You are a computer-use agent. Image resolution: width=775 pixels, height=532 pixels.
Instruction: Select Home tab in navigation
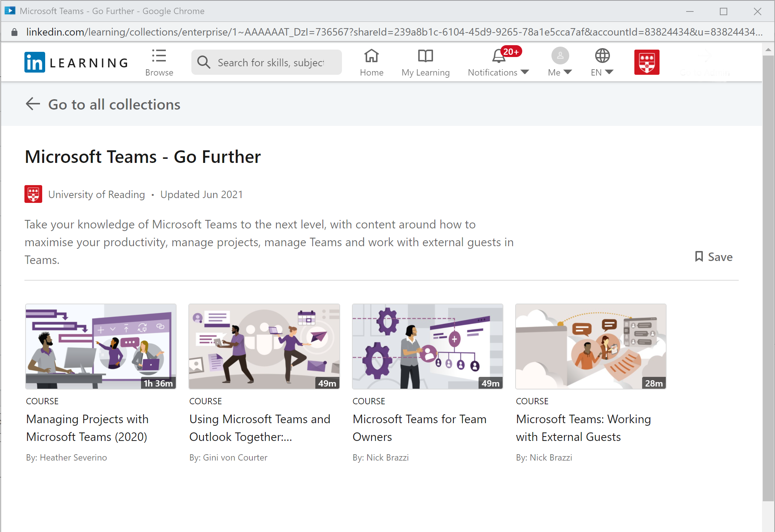point(372,62)
